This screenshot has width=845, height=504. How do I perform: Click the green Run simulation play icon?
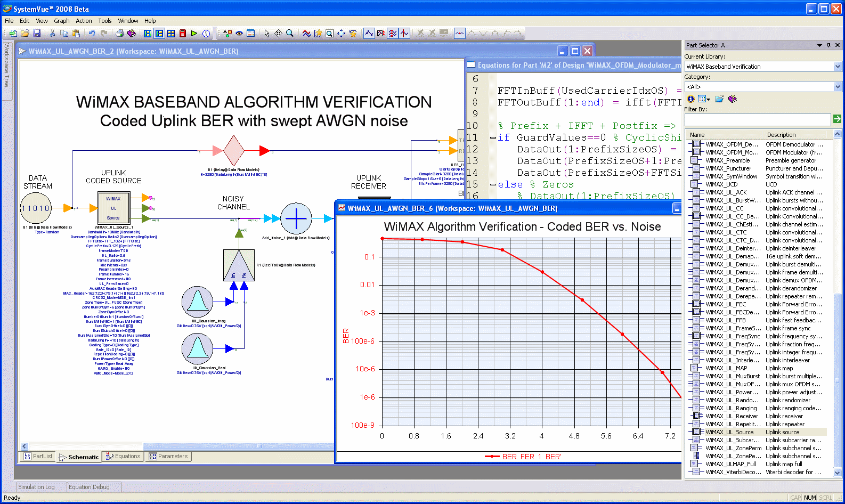pos(194,34)
